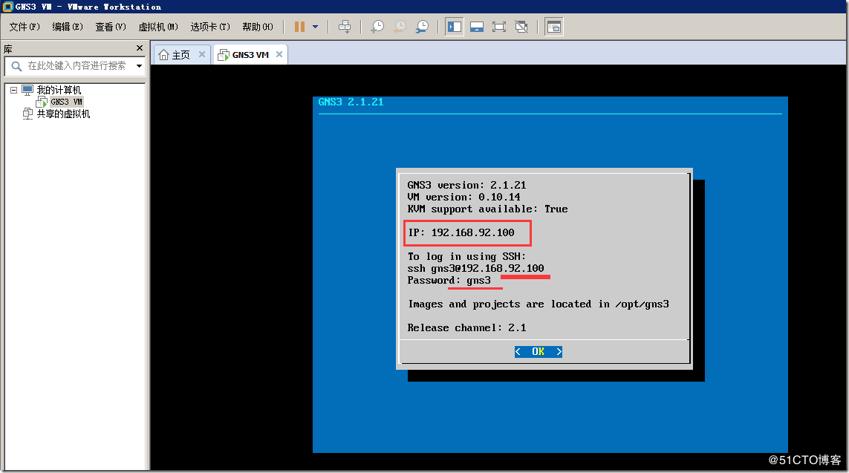Click the GNS3 version: 2.1.21 line
The height and width of the screenshot is (473, 849).
click(x=467, y=185)
